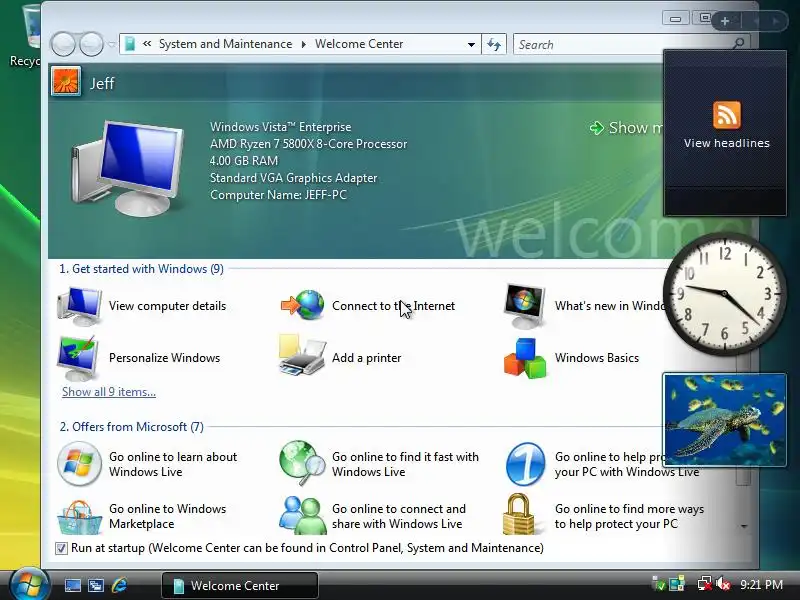This screenshot has width=800, height=600.
Task: Click the padlock protect your PC icon
Action: (x=519, y=514)
